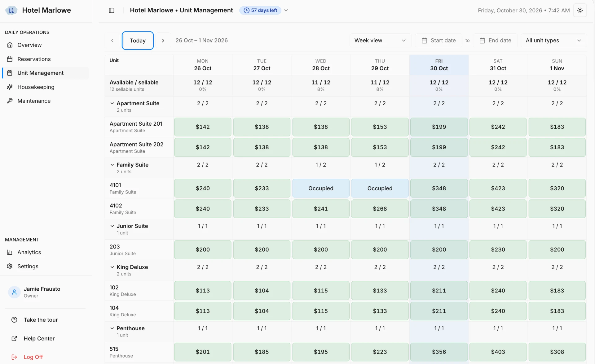Click the Today button

tap(138, 41)
